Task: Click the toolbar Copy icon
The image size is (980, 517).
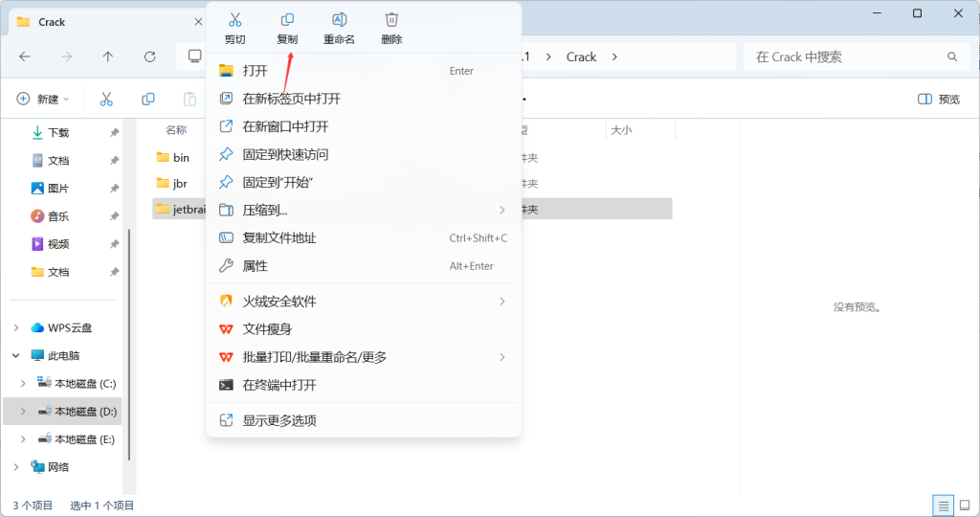Action: pyautogui.click(x=148, y=99)
